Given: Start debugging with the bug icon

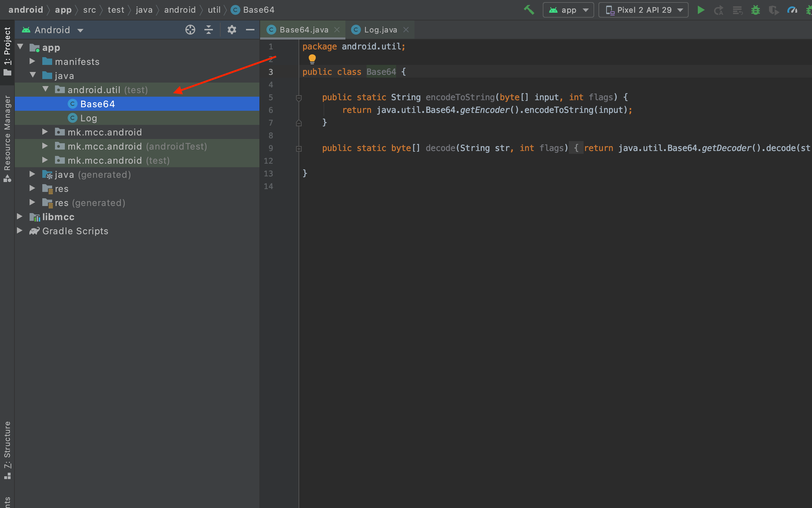Looking at the screenshot, I should pyautogui.click(x=756, y=10).
